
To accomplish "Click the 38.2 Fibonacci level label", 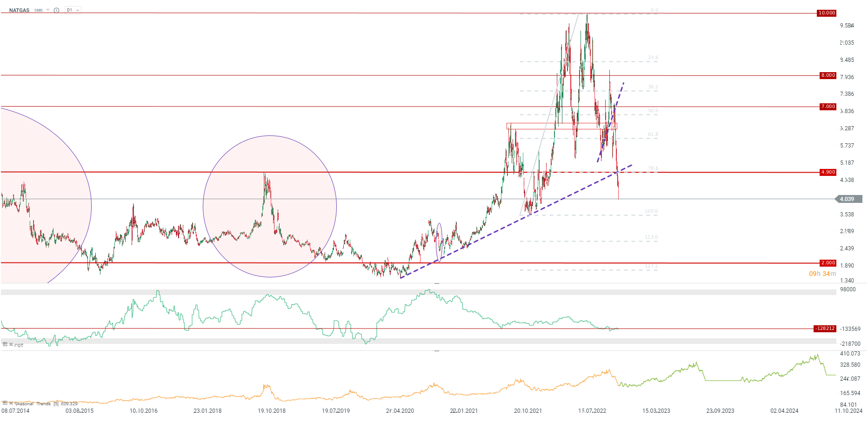I will point(653,87).
